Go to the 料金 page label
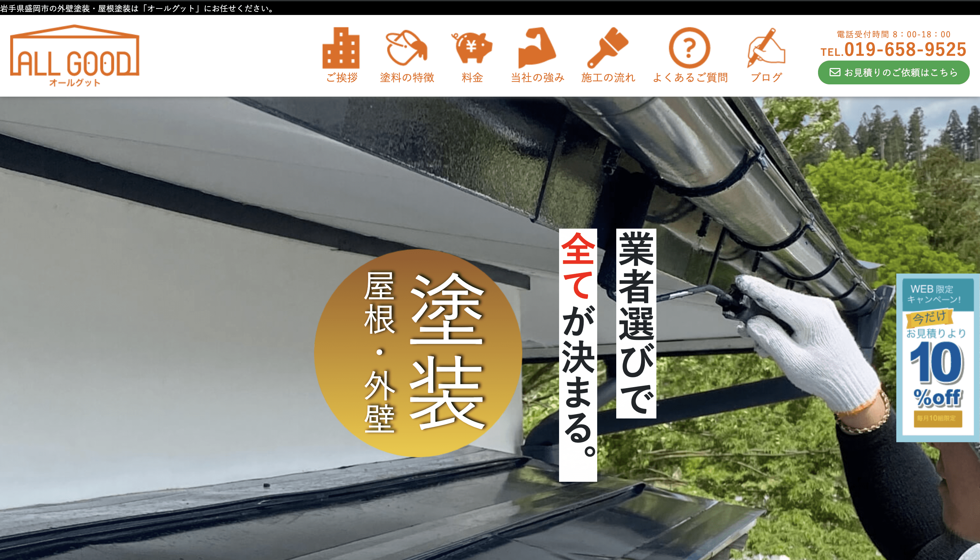Image resolution: width=980 pixels, height=560 pixels. [472, 78]
